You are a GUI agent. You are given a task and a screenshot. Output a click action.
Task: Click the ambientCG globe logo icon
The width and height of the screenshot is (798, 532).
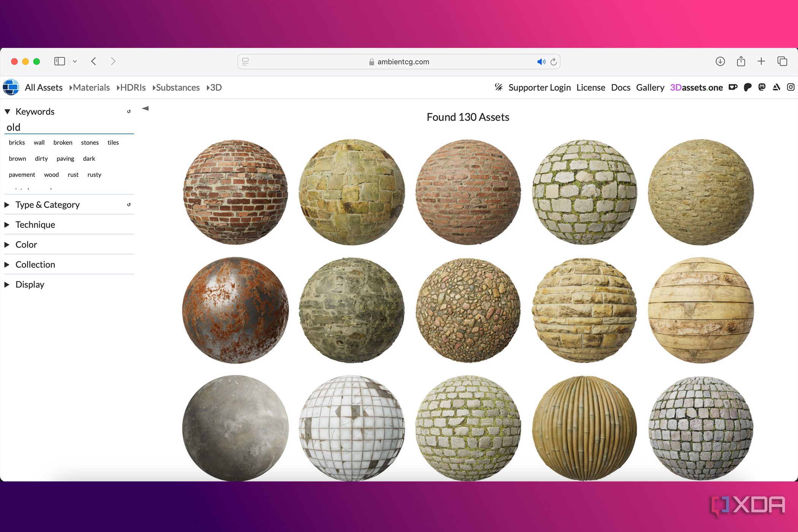coord(11,87)
